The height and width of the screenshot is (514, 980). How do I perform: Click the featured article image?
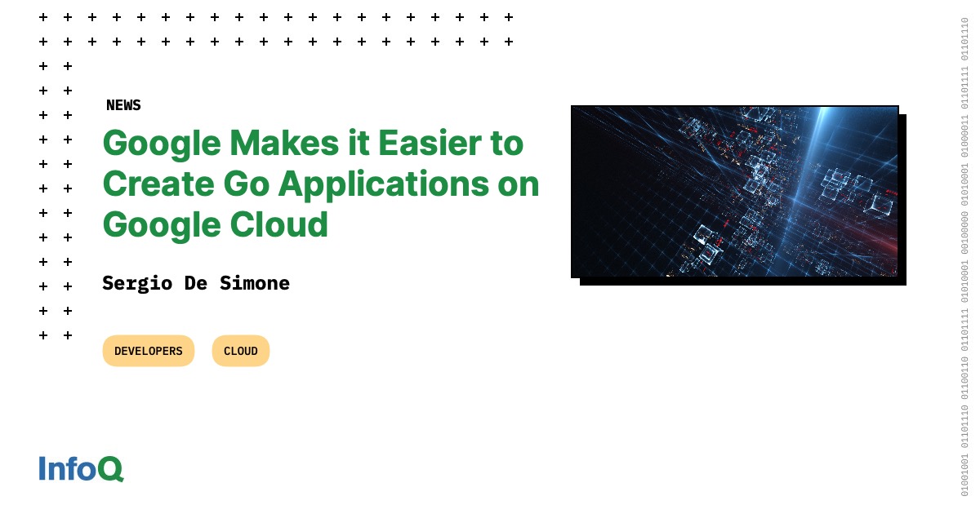point(735,192)
